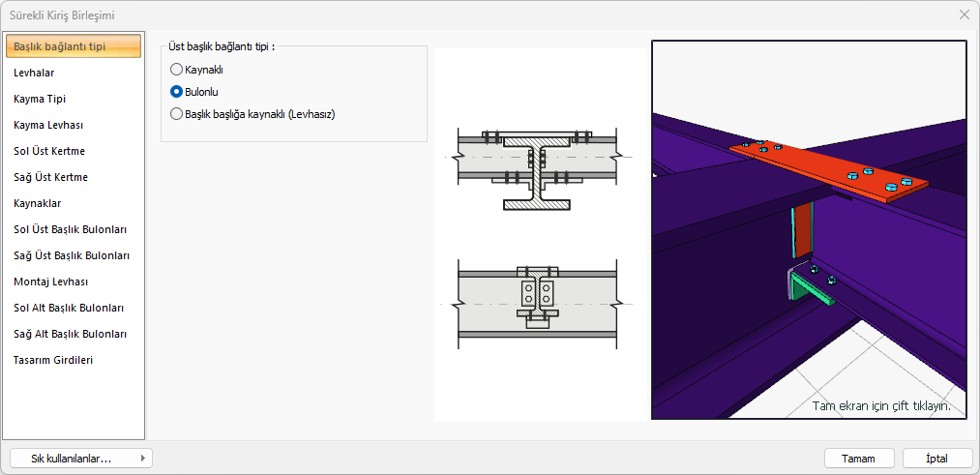Switch to Montaj Levhası section
980x475 pixels.
pos(50,282)
